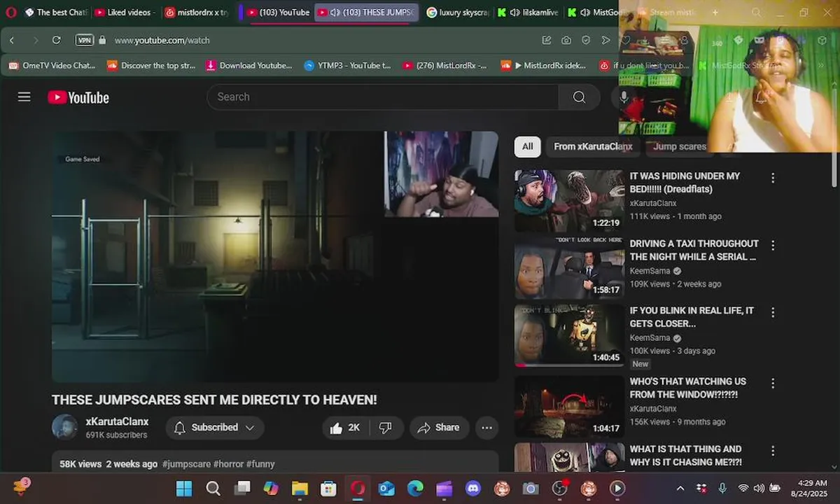
Task: Open Microsoft Edge from the taskbar
Action: [x=415, y=488]
